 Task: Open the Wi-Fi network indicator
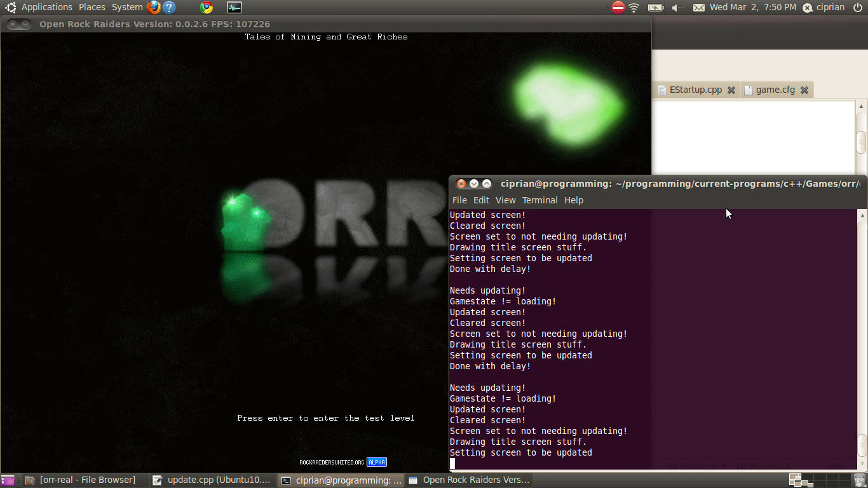click(634, 8)
